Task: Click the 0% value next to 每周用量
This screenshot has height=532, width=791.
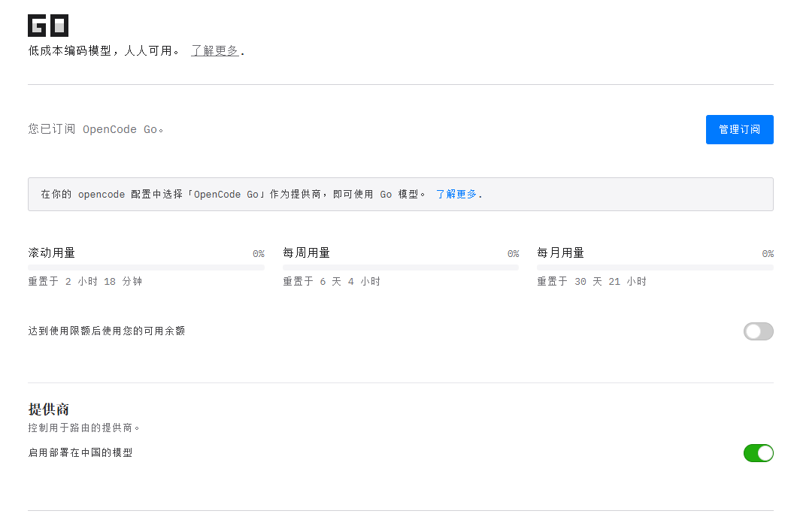Action: [513, 254]
